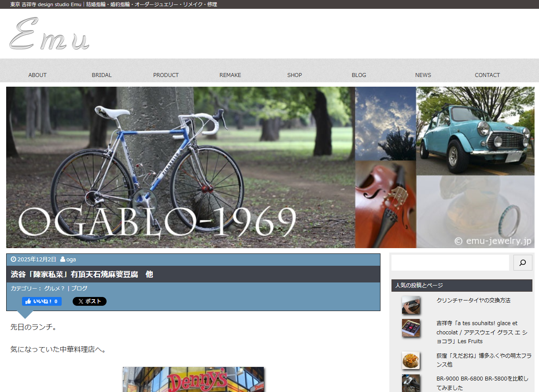Open the chocolate box article thumbnail
The width and height of the screenshot is (539, 392).
(x=410, y=328)
